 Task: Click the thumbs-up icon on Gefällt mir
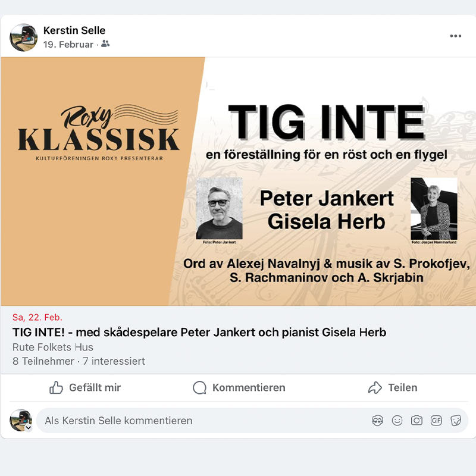(x=56, y=387)
